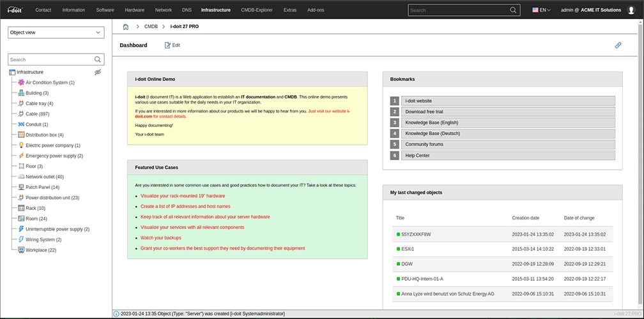Image resolution: width=644 pixels, height=319 pixels.
Task: Click the Cable (897) icon
Action: coord(21,114)
